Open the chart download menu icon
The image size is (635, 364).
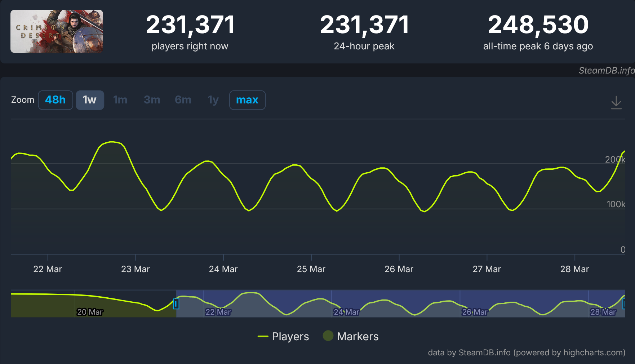click(x=616, y=102)
